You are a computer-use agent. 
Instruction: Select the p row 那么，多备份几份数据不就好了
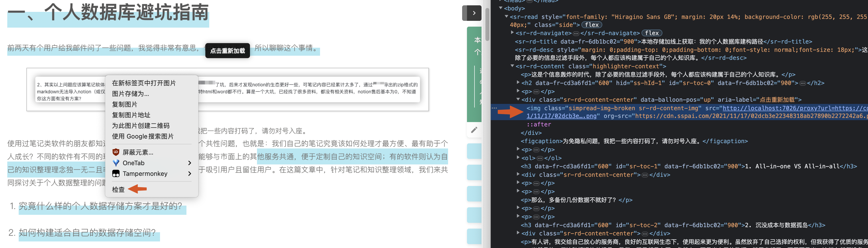coord(577,200)
